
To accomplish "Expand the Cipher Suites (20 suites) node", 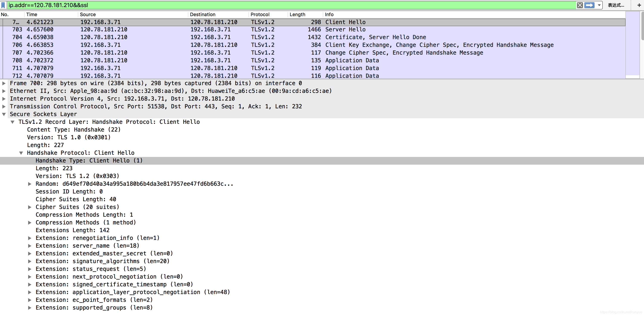I will point(30,207).
